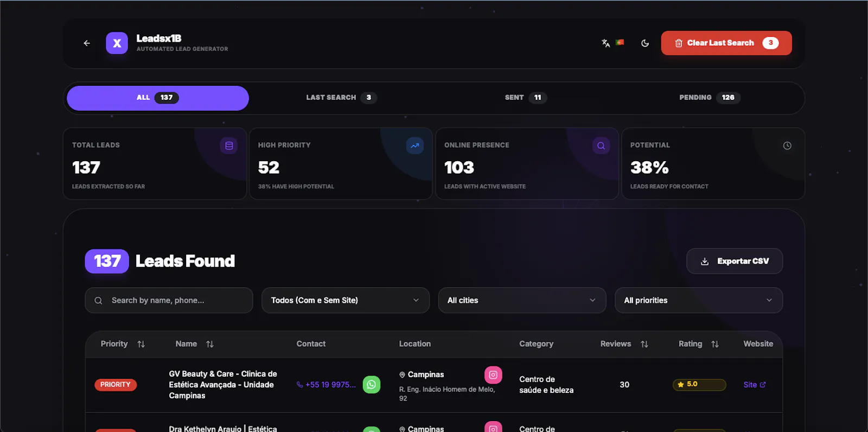
Task: Click PRIORITY badge on GV Beauty row
Action: click(x=116, y=385)
